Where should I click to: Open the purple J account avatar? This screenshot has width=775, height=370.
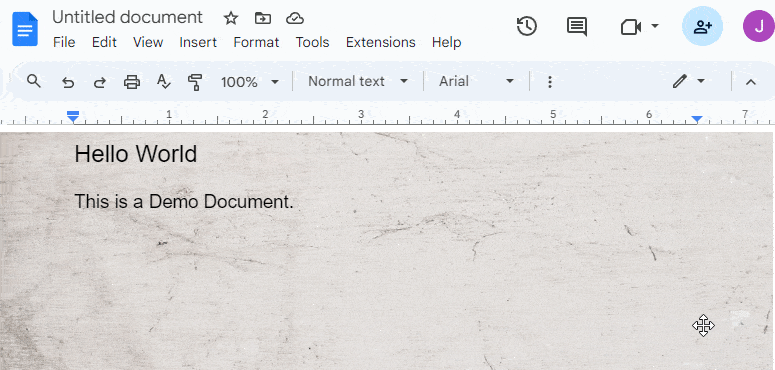[x=759, y=27]
